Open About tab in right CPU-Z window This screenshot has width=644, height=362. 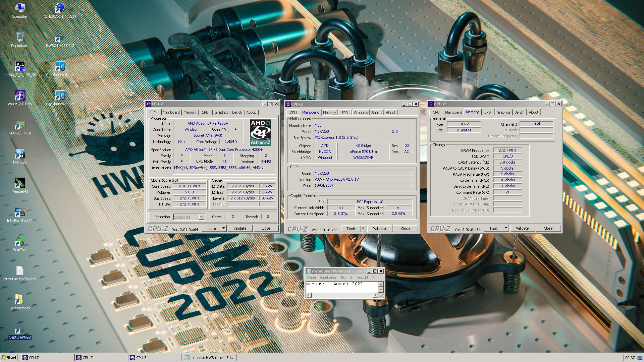[x=534, y=112]
